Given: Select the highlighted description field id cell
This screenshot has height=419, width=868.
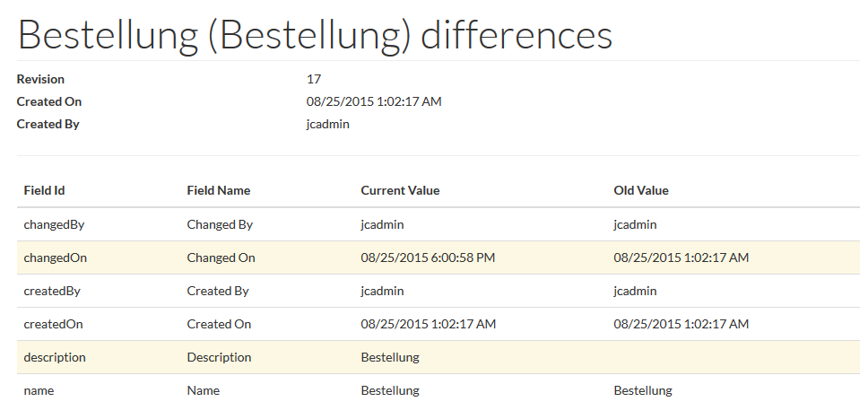Looking at the screenshot, I should [x=54, y=357].
